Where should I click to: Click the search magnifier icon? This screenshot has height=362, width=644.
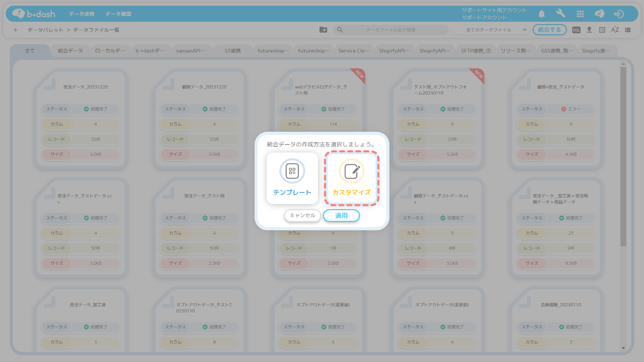coord(340,30)
